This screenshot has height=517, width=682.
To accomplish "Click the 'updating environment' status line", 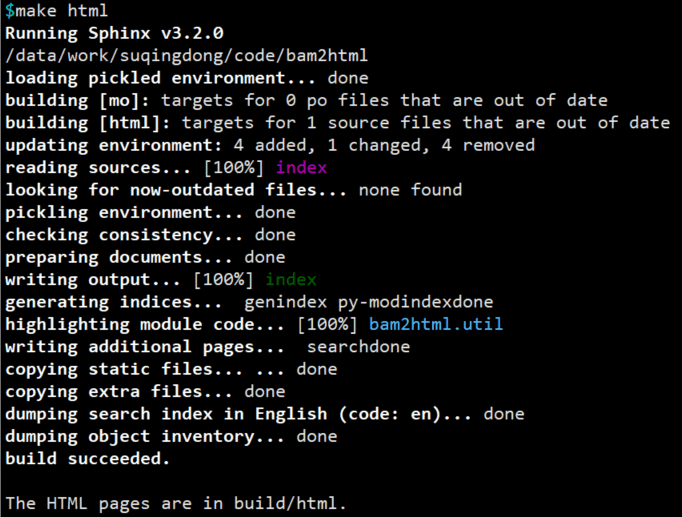I will tap(270, 145).
